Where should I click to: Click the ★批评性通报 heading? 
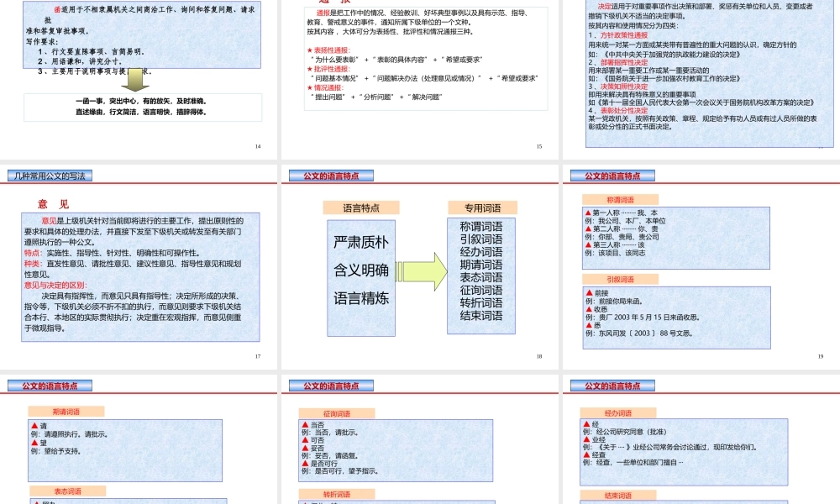pyautogui.click(x=328, y=69)
